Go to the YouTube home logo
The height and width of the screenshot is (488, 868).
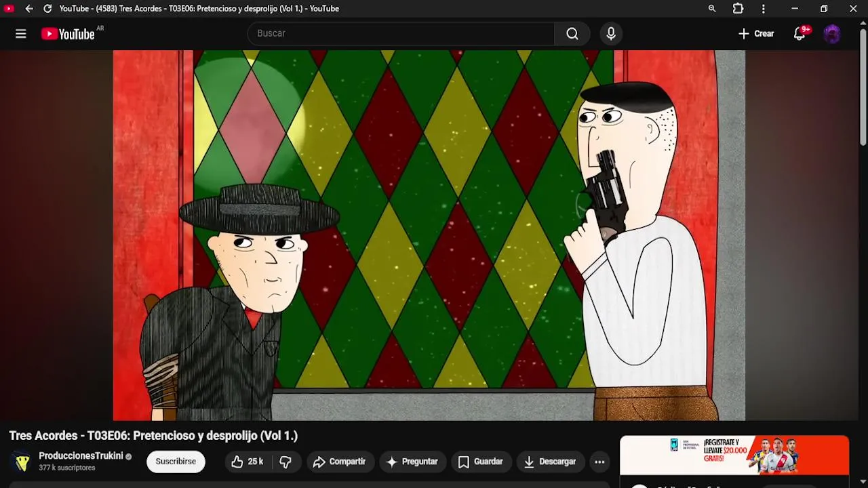[x=68, y=34]
